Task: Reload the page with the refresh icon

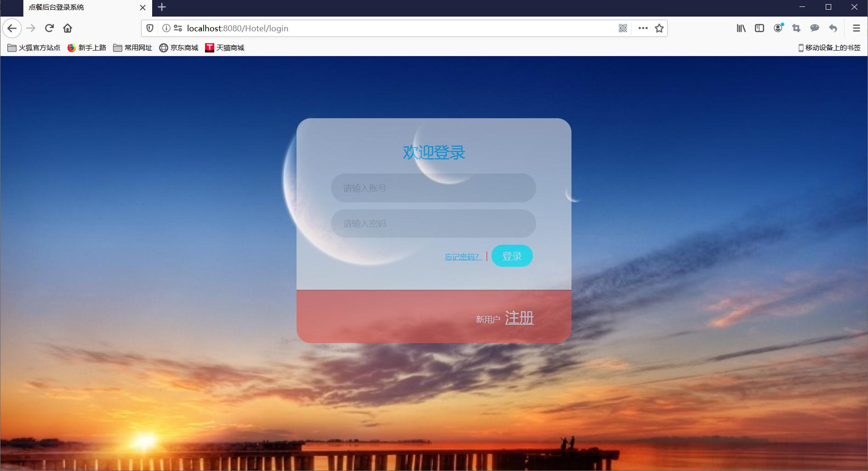Action: [x=49, y=28]
